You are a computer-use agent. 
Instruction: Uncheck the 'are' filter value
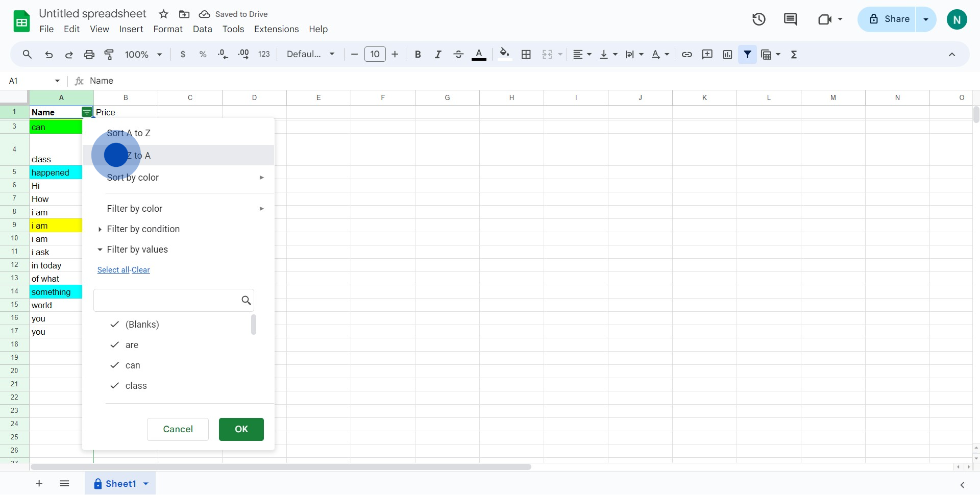115,345
